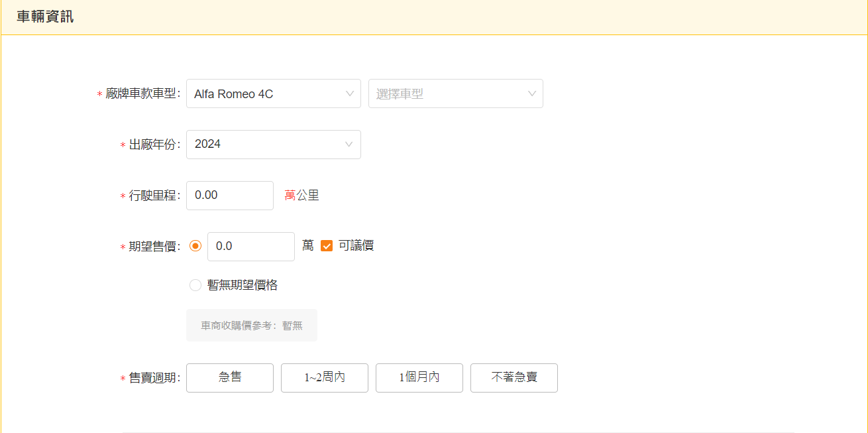Select the radio button beside the price input
Screen dimensions: 868x433
[x=195, y=246]
